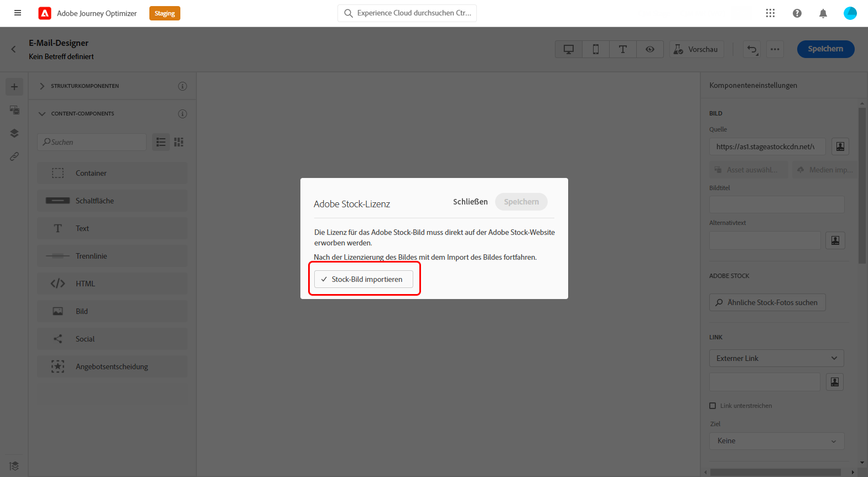
Task: Focus the Suchen components search field
Action: [92, 142]
